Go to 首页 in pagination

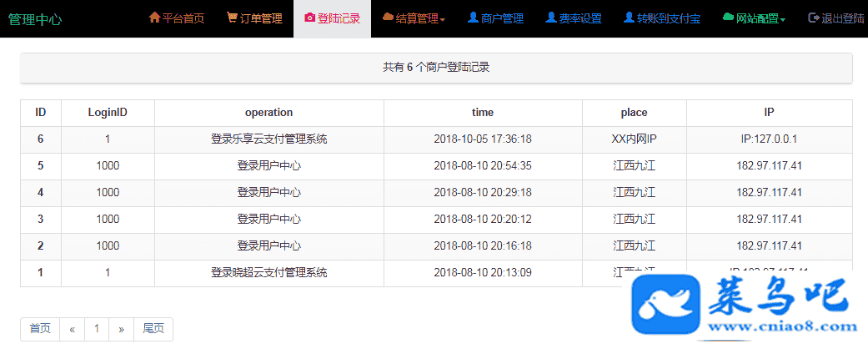[x=40, y=329]
